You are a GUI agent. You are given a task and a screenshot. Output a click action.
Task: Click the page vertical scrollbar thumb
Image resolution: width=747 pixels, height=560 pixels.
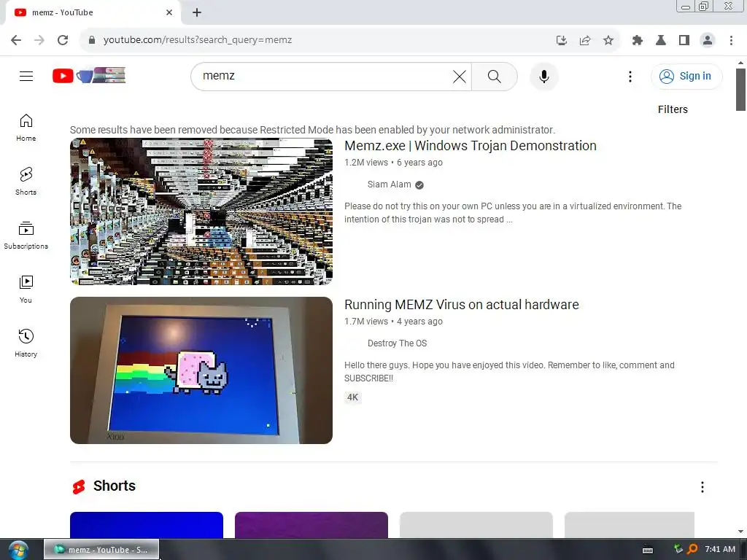tap(740, 90)
